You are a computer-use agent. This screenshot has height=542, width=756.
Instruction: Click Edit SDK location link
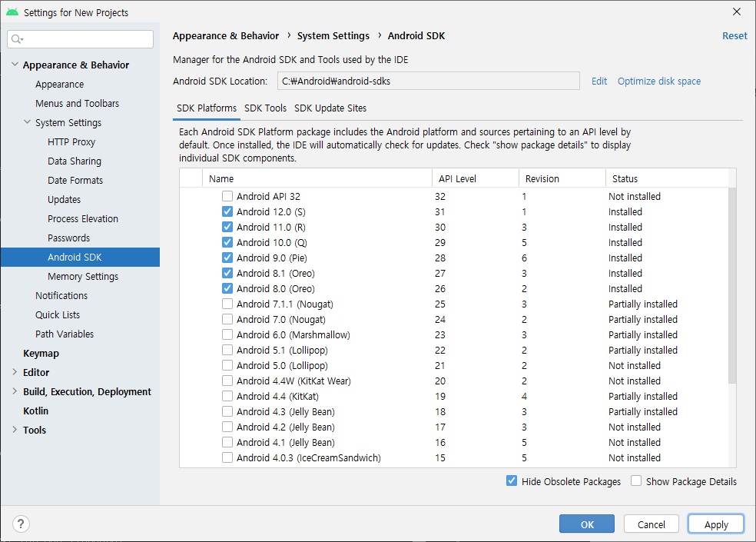coord(599,81)
